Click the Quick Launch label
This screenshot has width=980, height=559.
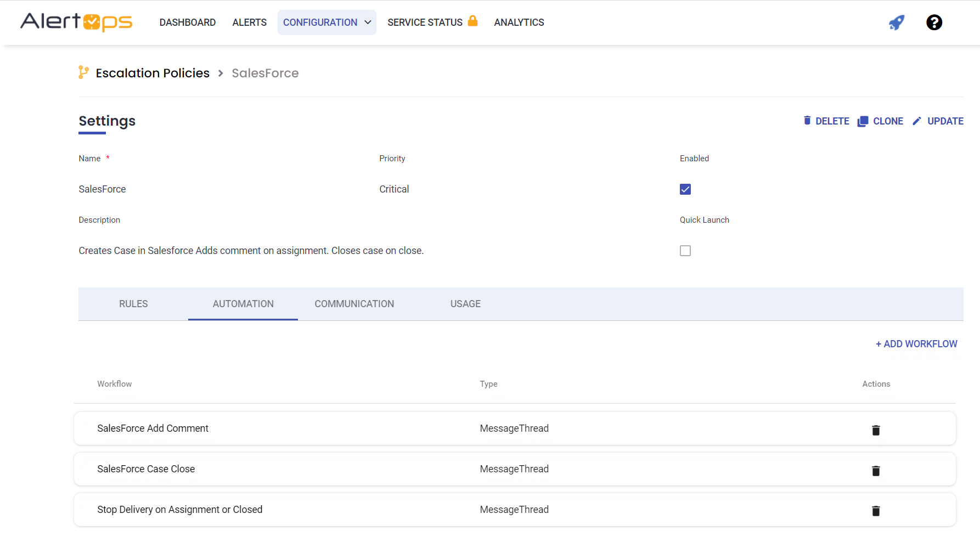click(x=705, y=220)
